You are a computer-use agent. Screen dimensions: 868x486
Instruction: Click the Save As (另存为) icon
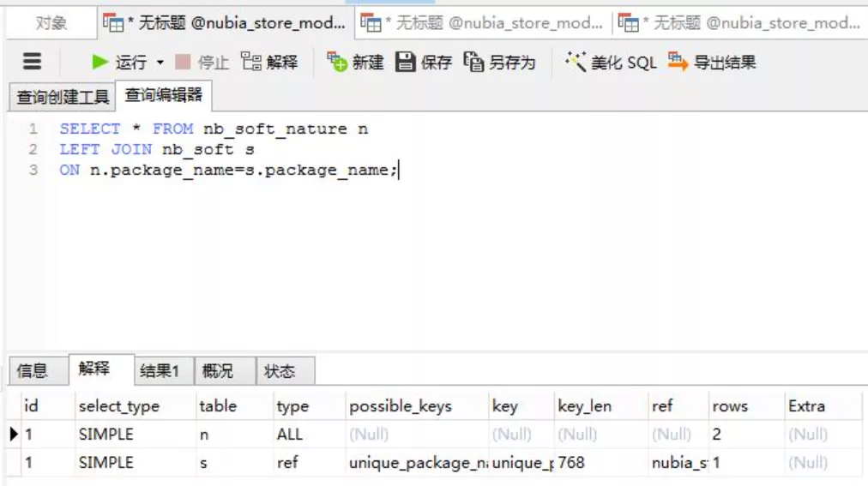(x=473, y=62)
